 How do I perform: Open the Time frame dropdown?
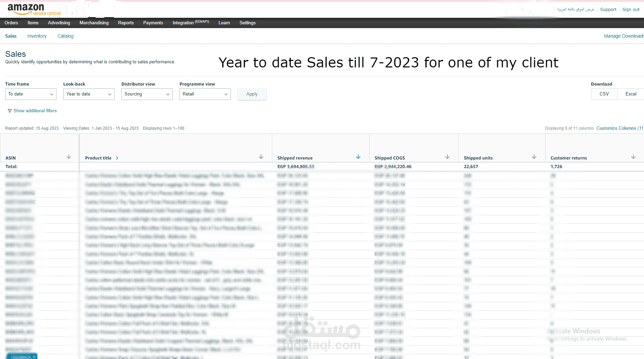[31, 94]
